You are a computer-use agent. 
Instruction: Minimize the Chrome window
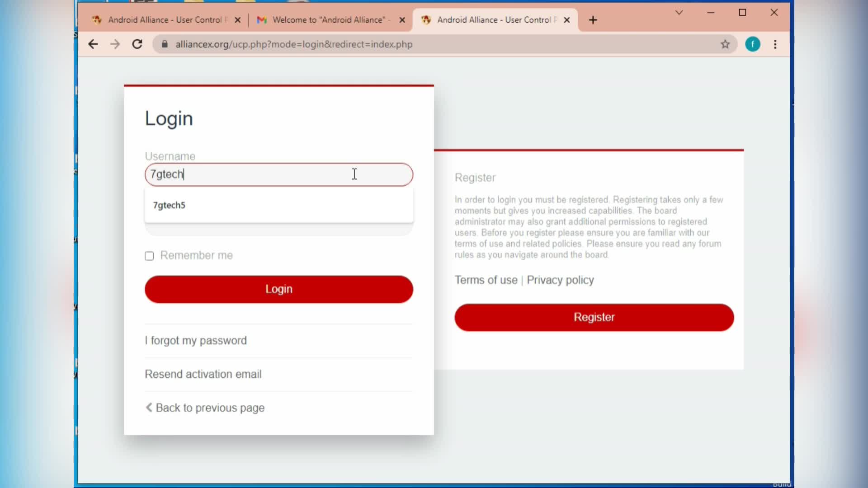point(711,13)
